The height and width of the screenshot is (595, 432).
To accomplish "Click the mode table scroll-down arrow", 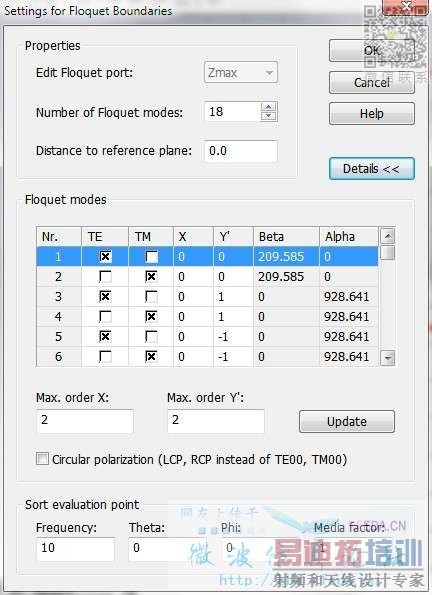I will (388, 357).
